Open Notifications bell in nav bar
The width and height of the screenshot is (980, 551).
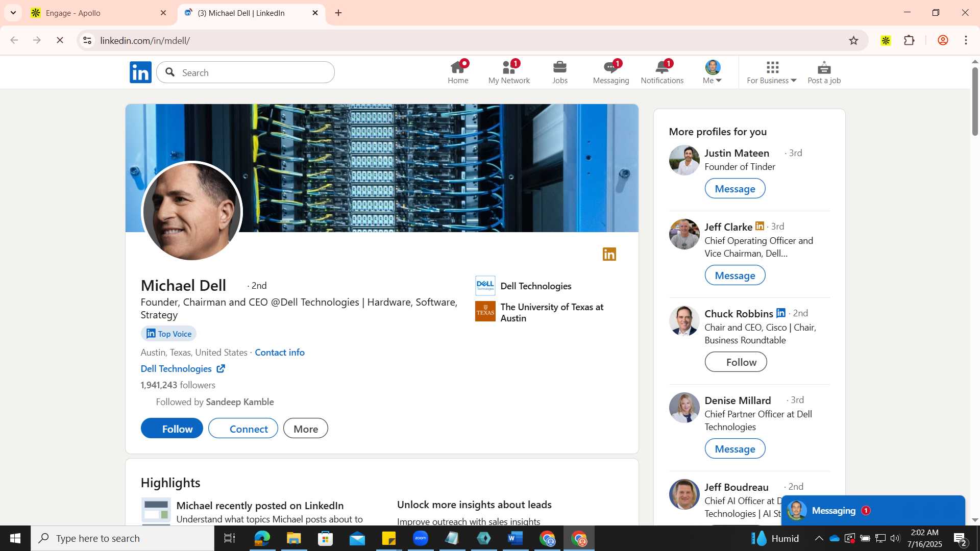pos(662,72)
